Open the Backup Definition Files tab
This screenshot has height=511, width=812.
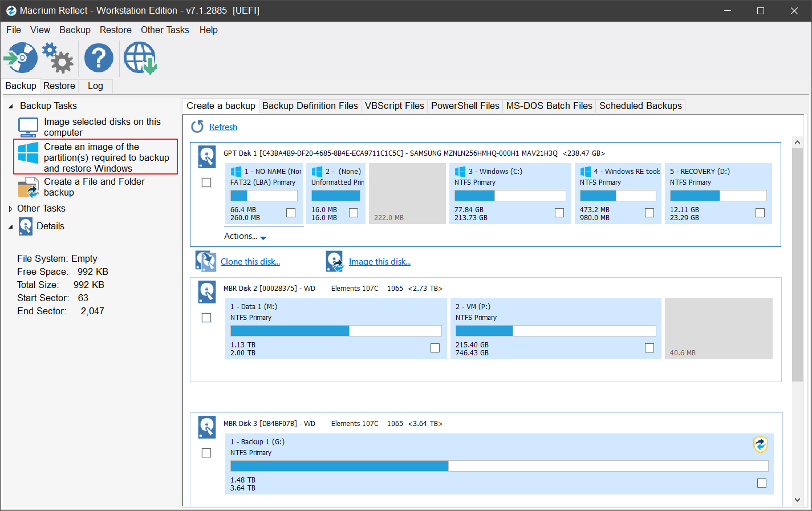click(310, 106)
